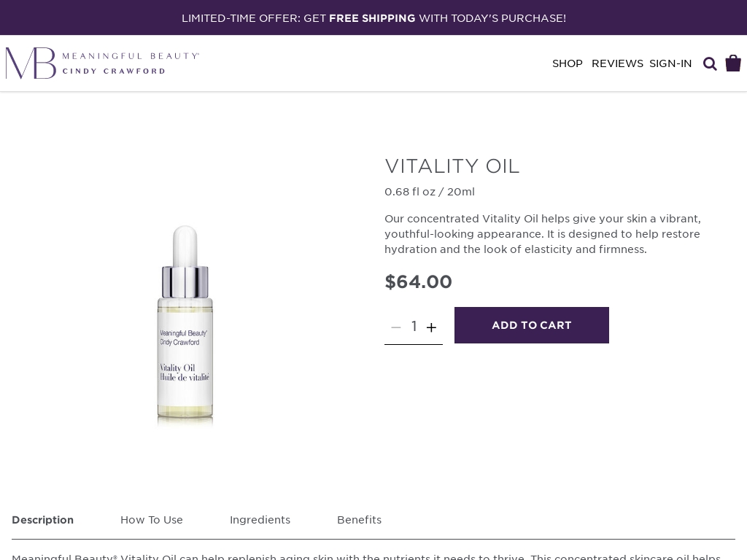
Task: Switch to the Ingredients tab
Action: [260, 520]
